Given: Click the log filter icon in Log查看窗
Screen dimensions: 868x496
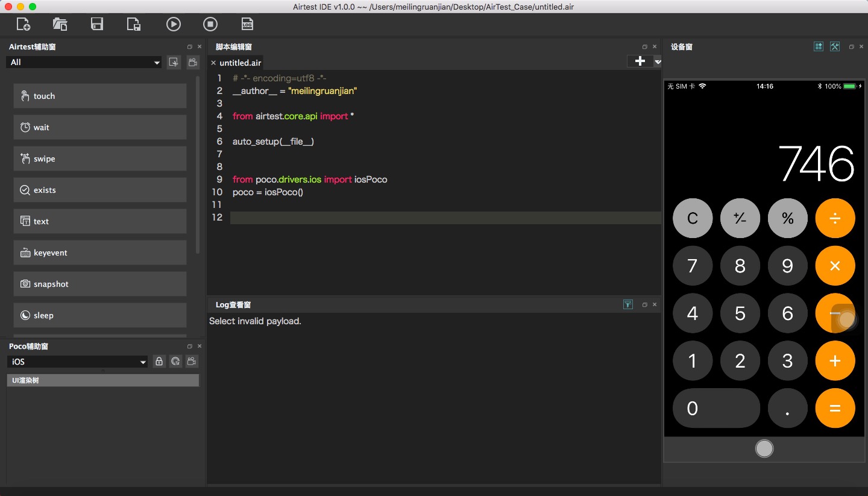Looking at the screenshot, I should coord(628,304).
